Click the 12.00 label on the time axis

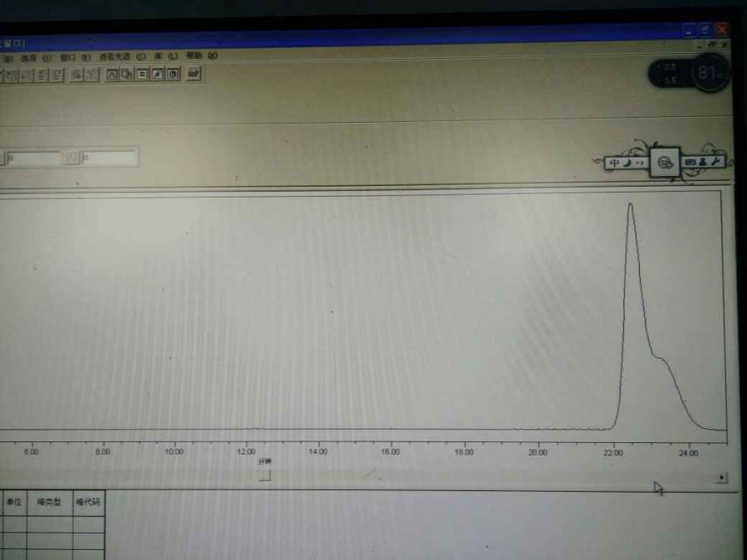click(x=247, y=451)
